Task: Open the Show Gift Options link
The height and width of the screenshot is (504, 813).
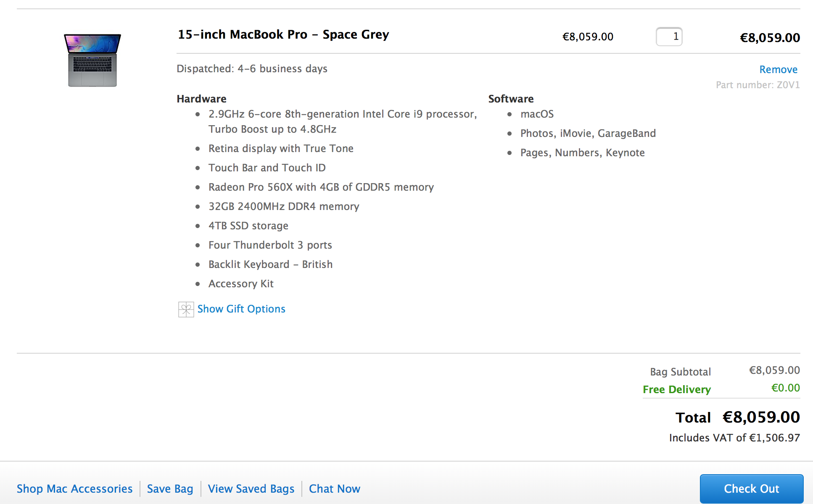Action: (x=241, y=309)
